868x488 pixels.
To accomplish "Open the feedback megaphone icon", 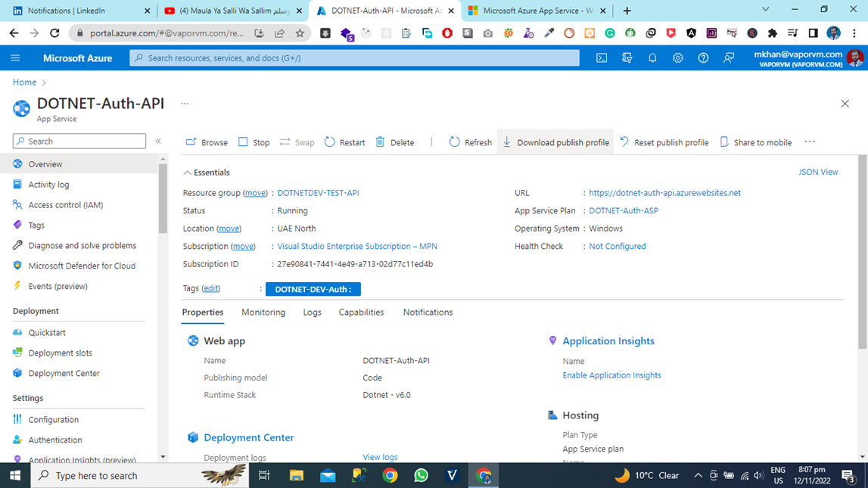I will click(x=728, y=58).
